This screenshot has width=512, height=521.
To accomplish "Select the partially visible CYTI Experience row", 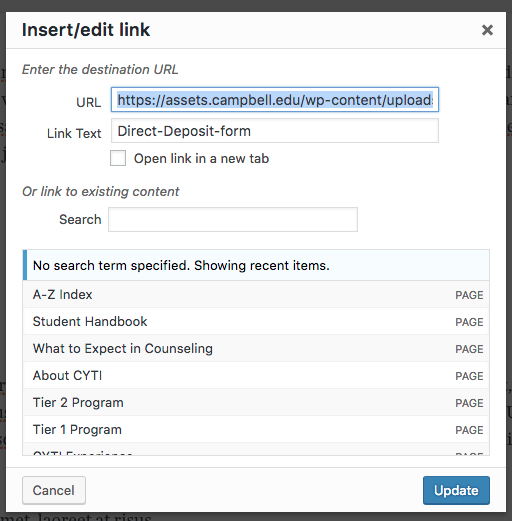I will coord(256,449).
